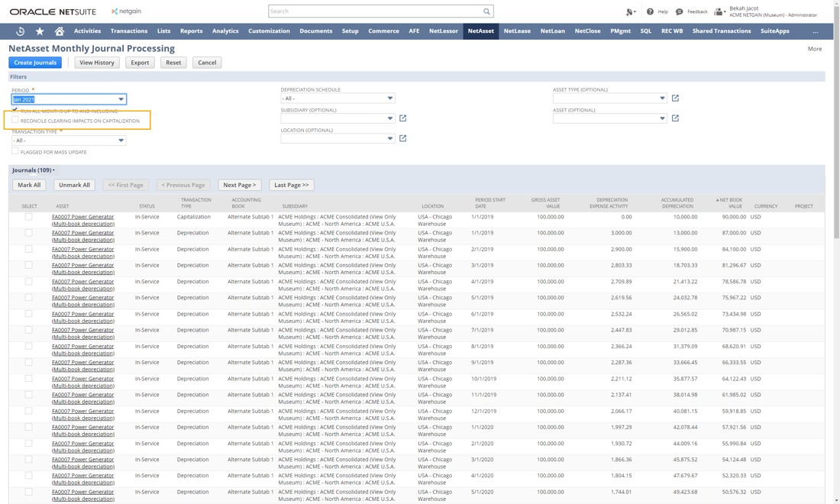Click the Reset button
Viewport: 840px width, 504px height.
pyautogui.click(x=173, y=63)
